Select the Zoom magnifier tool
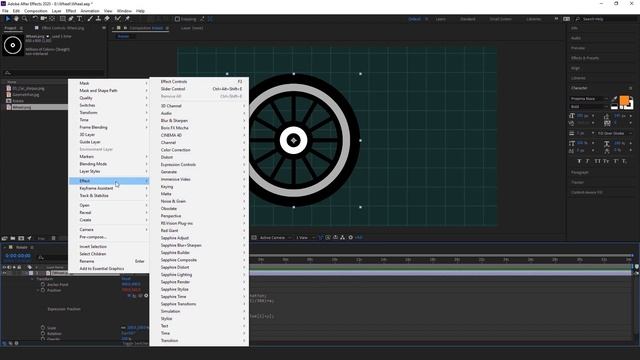 click(24, 19)
